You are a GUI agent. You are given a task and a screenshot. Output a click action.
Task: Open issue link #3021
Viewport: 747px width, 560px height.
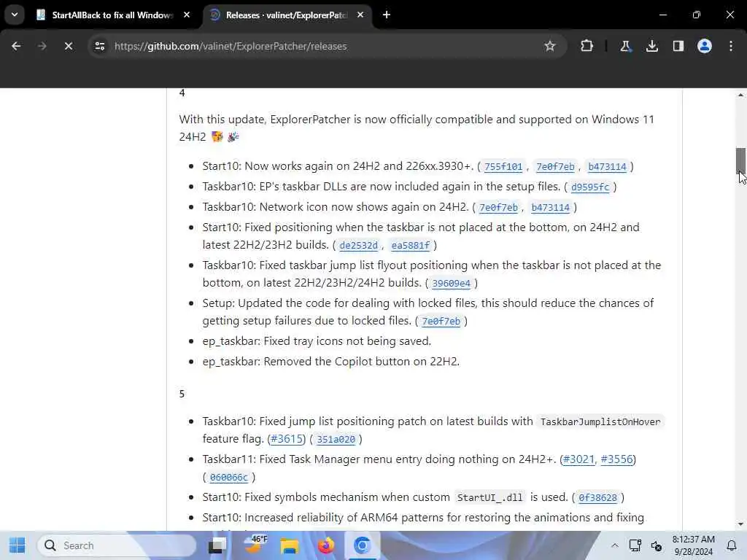(578, 459)
